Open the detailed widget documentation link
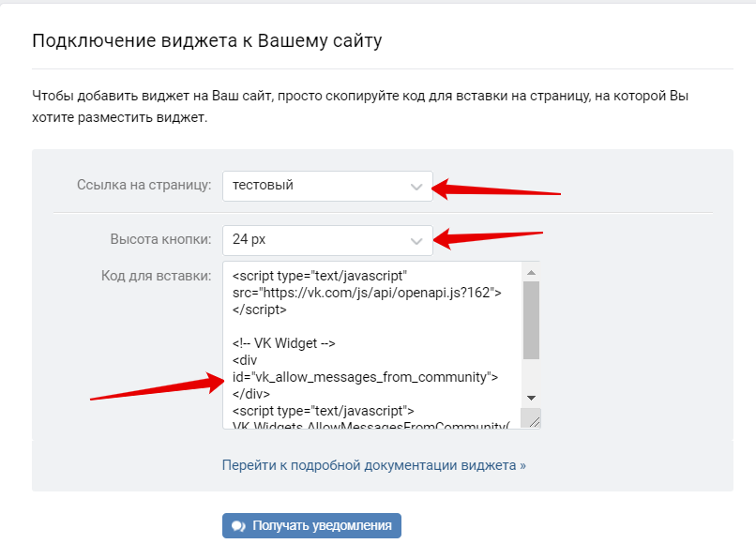 [x=373, y=465]
